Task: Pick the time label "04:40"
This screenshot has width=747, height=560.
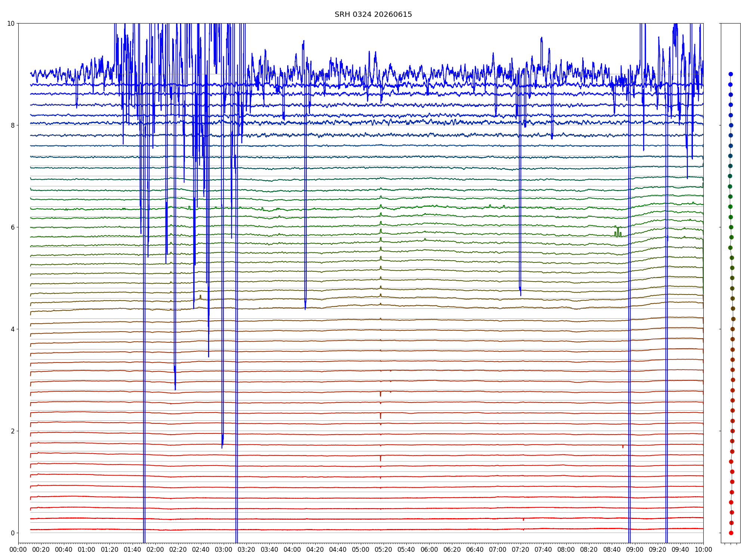Action: click(x=338, y=550)
